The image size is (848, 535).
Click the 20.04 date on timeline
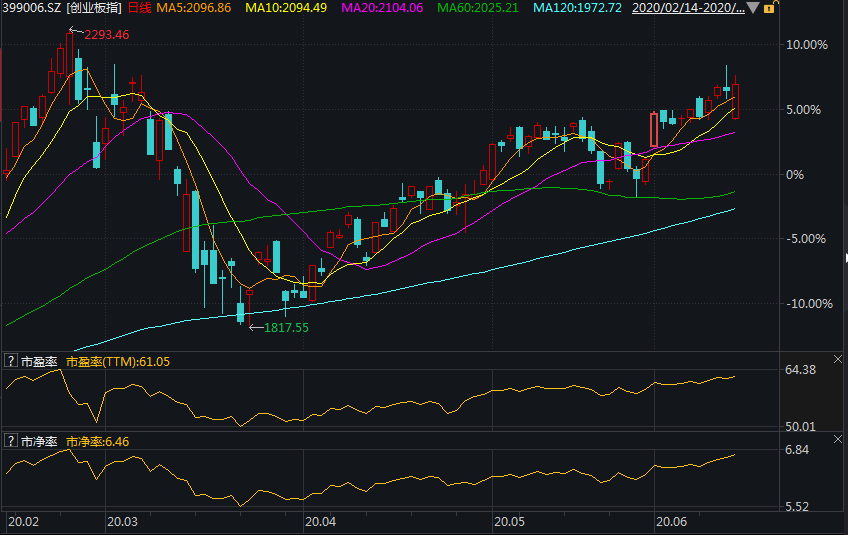coord(320,522)
